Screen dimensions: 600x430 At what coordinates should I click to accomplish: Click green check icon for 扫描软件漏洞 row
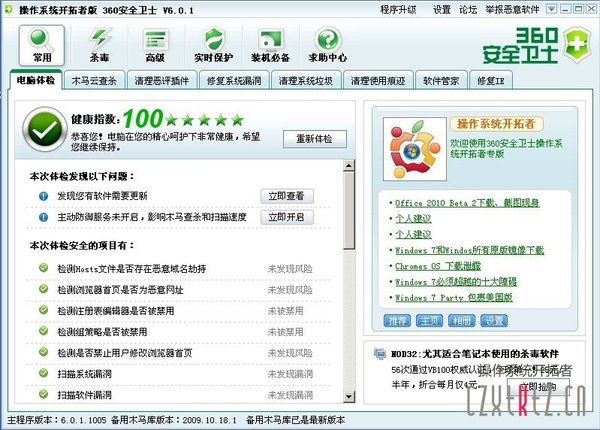click(44, 394)
